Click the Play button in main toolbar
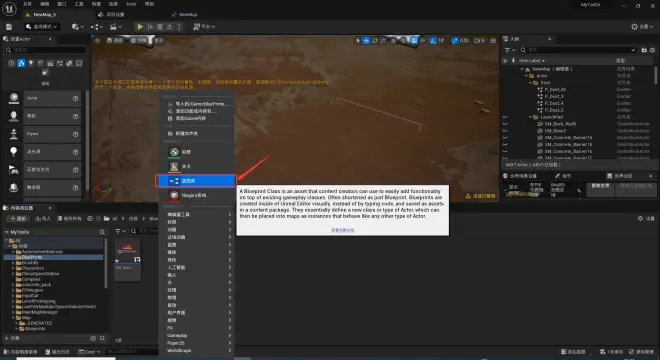Image resolution: width=660 pixels, height=360 pixels. [140, 27]
